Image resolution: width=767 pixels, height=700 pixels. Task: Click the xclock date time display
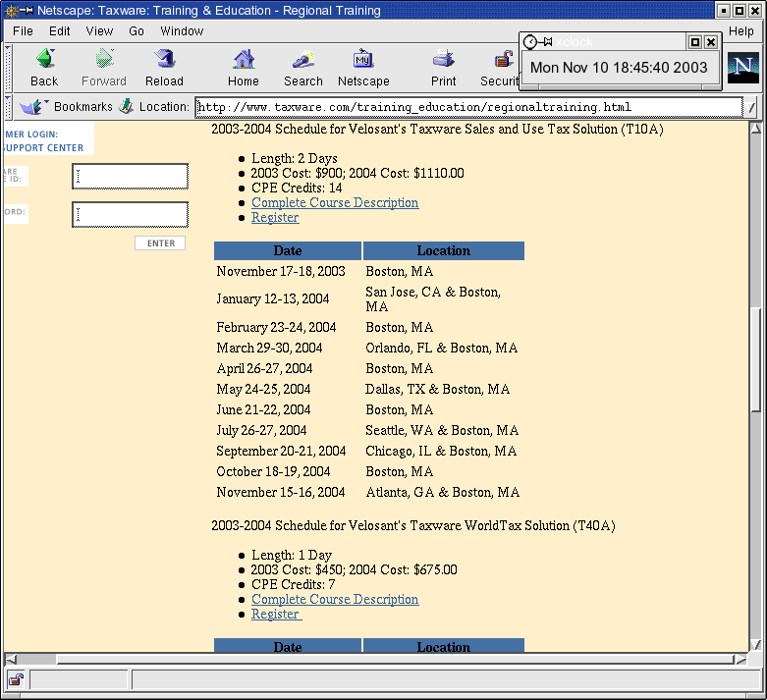coord(619,67)
